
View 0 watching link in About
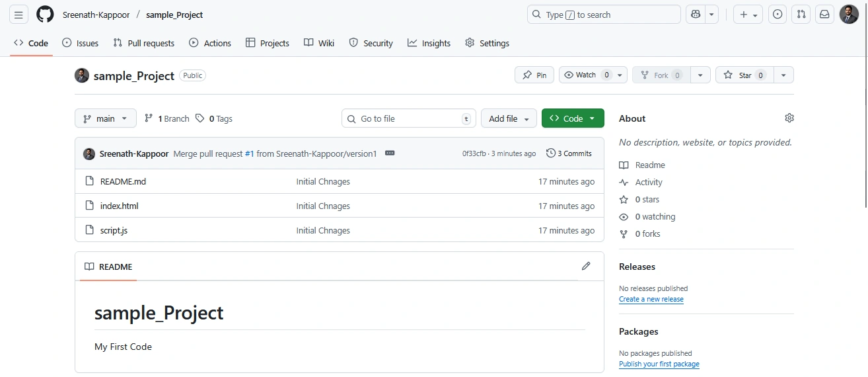[647, 217]
